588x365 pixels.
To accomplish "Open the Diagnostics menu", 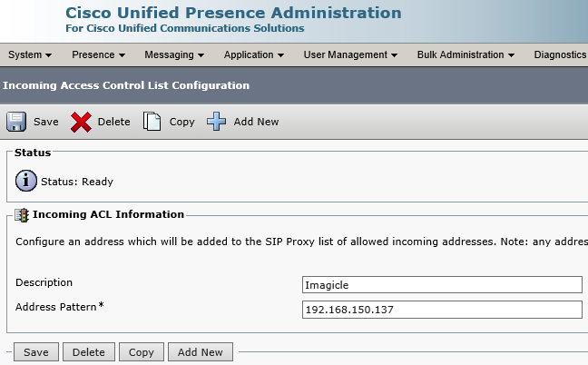I will click(560, 54).
